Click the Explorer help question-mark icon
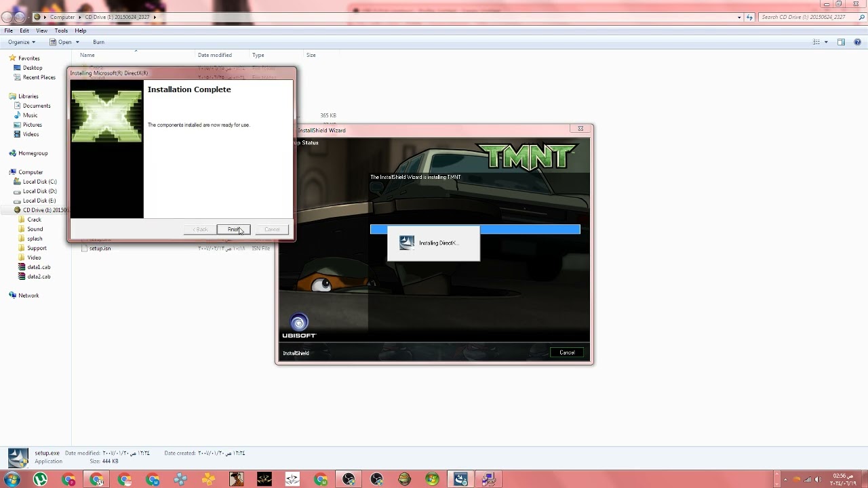Screen dimensions: 868x488 (x=858, y=42)
